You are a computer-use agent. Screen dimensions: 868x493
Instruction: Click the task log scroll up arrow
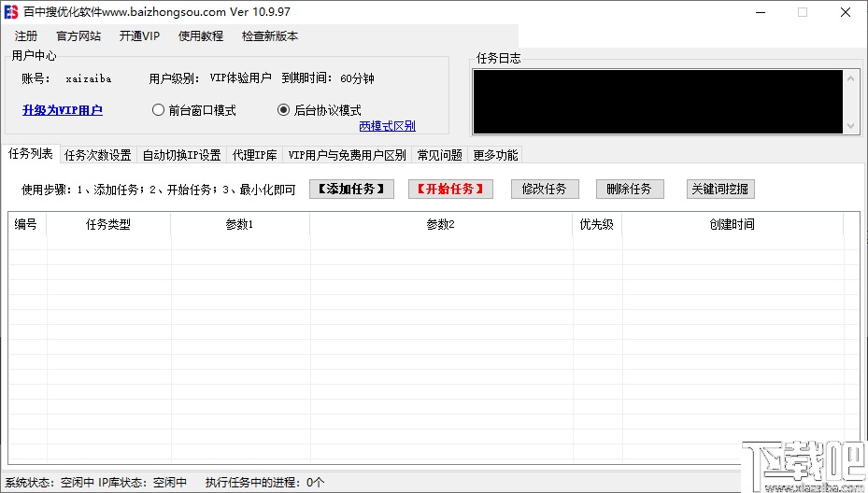tap(851, 78)
